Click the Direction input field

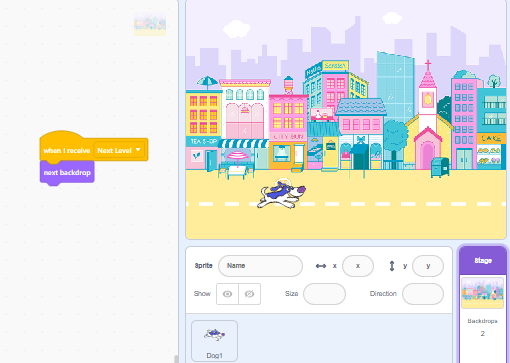[x=423, y=294]
